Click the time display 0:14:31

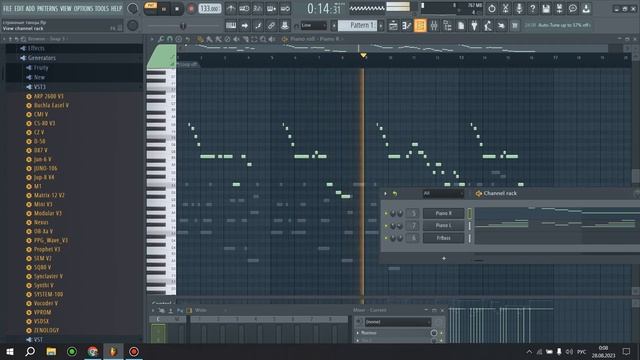[x=325, y=9]
